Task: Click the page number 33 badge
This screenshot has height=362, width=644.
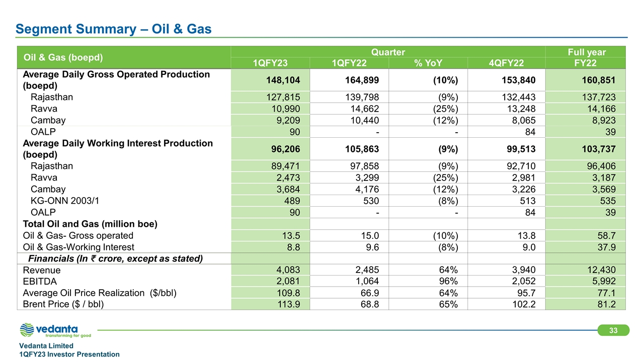Action: click(x=612, y=330)
